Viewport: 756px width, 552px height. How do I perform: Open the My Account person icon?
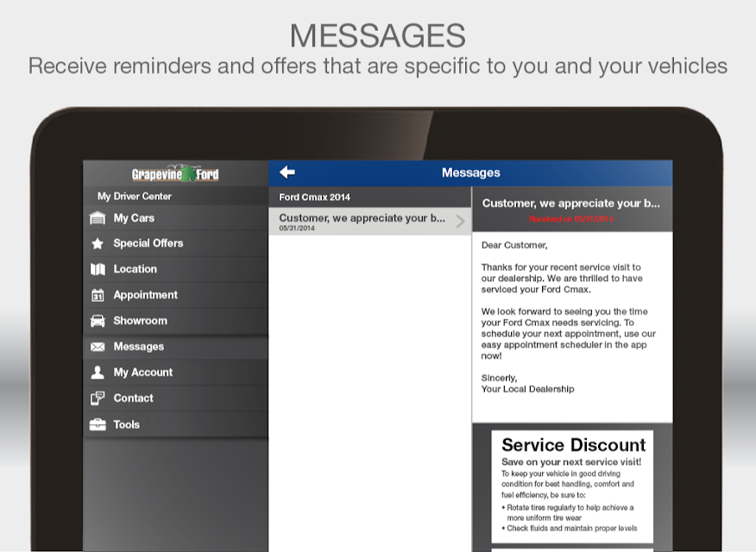tap(98, 373)
